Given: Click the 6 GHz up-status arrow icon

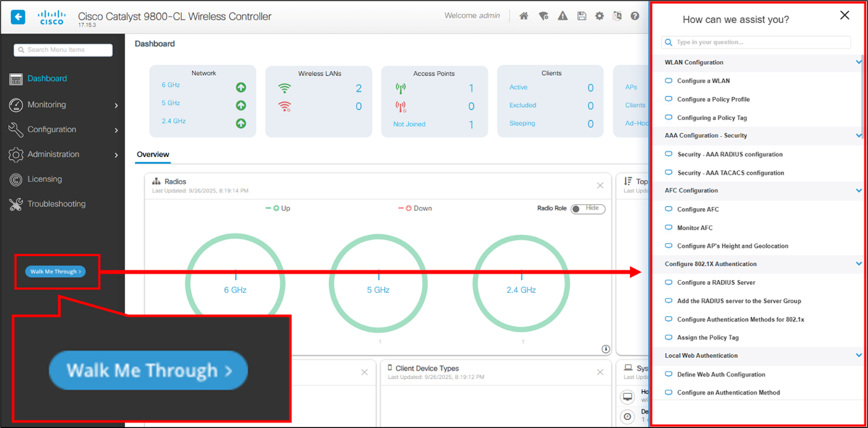Looking at the screenshot, I should coord(241,87).
